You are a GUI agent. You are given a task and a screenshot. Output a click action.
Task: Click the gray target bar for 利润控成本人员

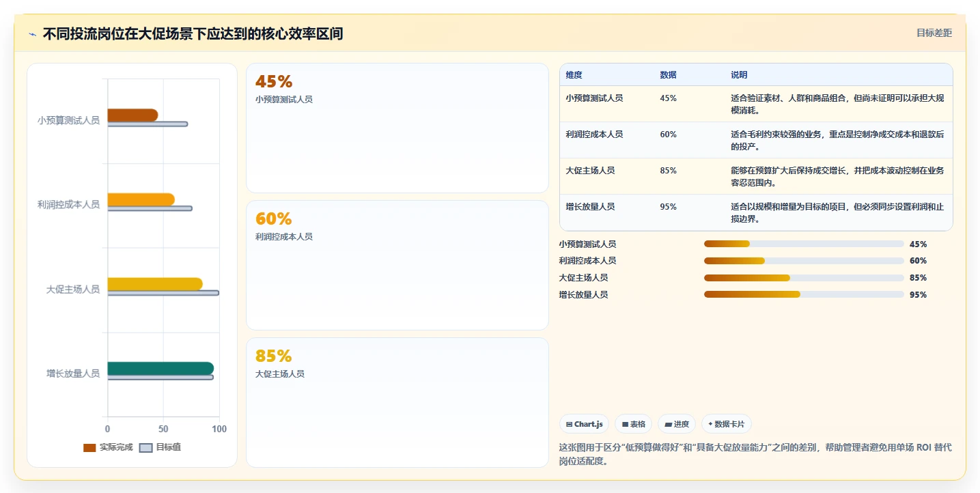click(150, 208)
